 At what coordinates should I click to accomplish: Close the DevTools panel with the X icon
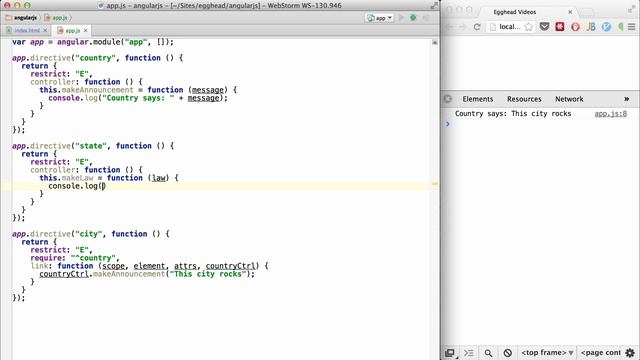click(448, 99)
